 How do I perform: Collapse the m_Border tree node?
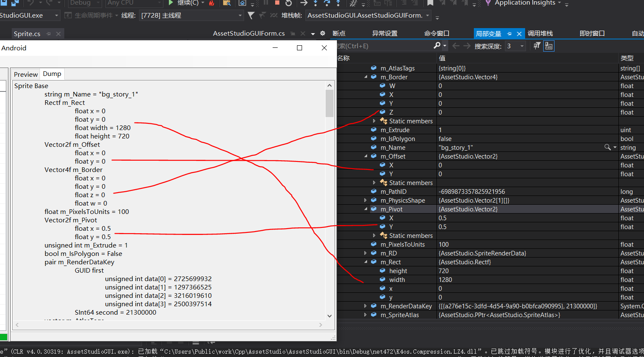[365, 77]
